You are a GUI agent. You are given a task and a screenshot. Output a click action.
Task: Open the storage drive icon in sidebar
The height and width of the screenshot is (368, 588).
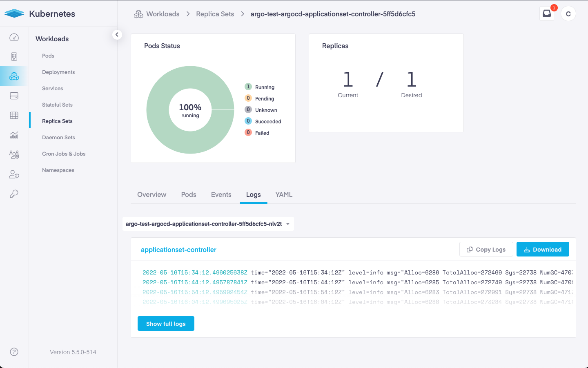point(14,96)
